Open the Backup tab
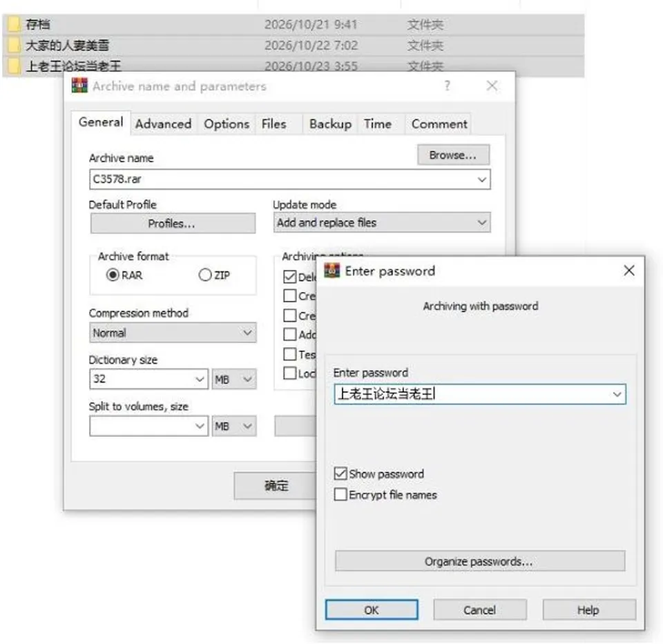The height and width of the screenshot is (644, 663). (x=330, y=124)
